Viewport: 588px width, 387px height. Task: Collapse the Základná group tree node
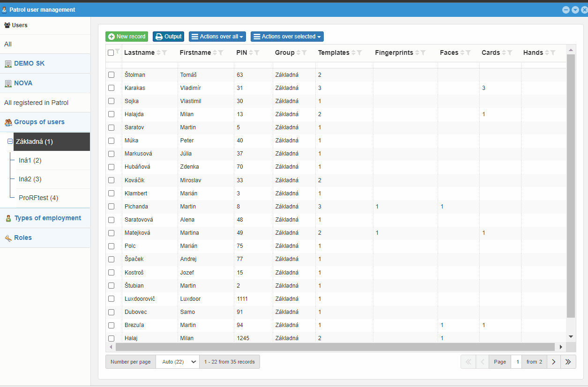coord(10,141)
